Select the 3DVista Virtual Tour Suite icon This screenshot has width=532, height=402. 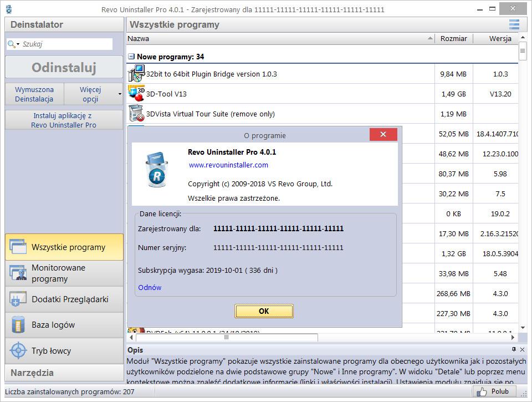coord(136,114)
